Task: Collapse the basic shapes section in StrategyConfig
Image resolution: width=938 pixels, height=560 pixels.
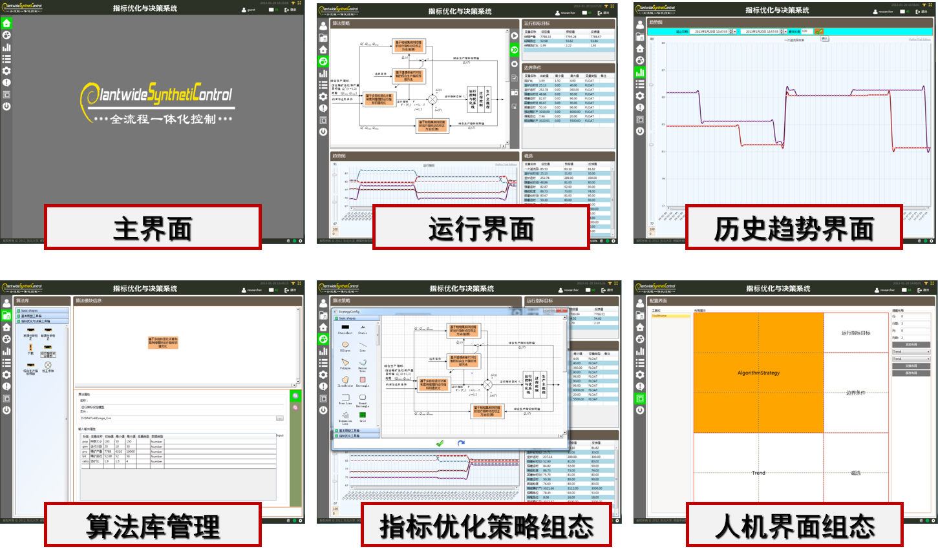Action: (336, 318)
